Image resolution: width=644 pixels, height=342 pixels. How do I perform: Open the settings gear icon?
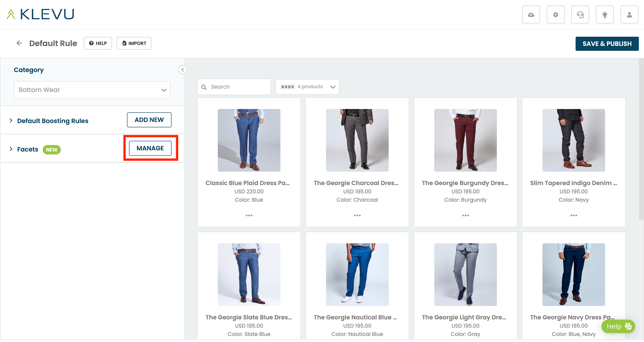coord(555,15)
